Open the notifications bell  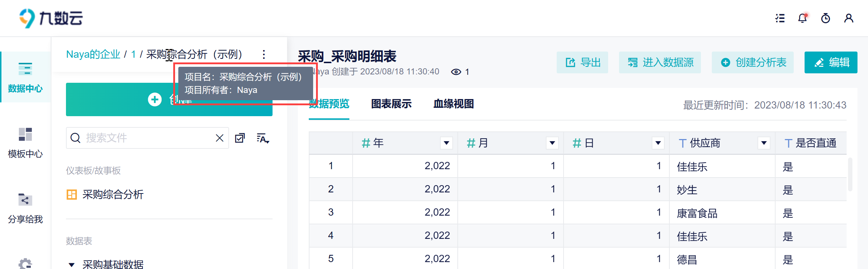[803, 18]
